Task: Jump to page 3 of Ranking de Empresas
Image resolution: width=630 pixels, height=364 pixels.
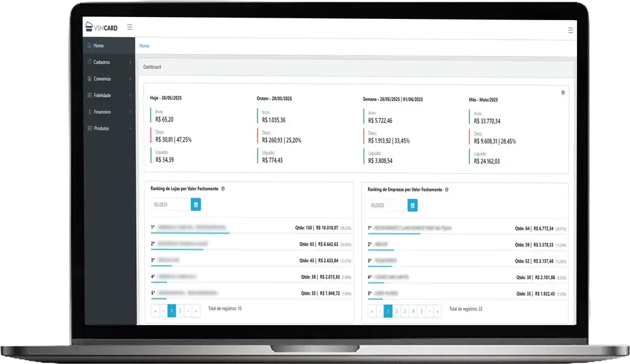Action: 404,311
